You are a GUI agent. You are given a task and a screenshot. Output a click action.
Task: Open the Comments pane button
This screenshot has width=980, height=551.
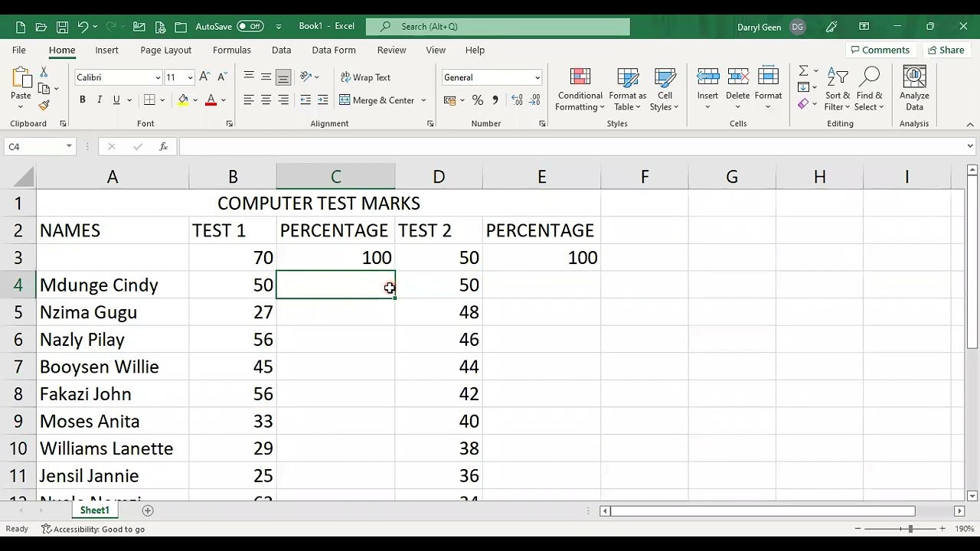coord(880,50)
